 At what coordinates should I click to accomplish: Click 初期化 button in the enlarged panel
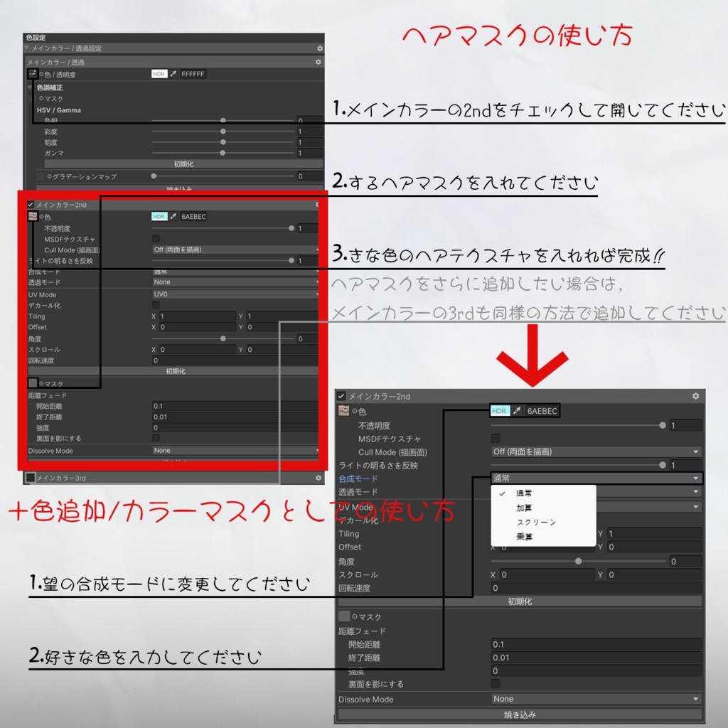(x=520, y=601)
